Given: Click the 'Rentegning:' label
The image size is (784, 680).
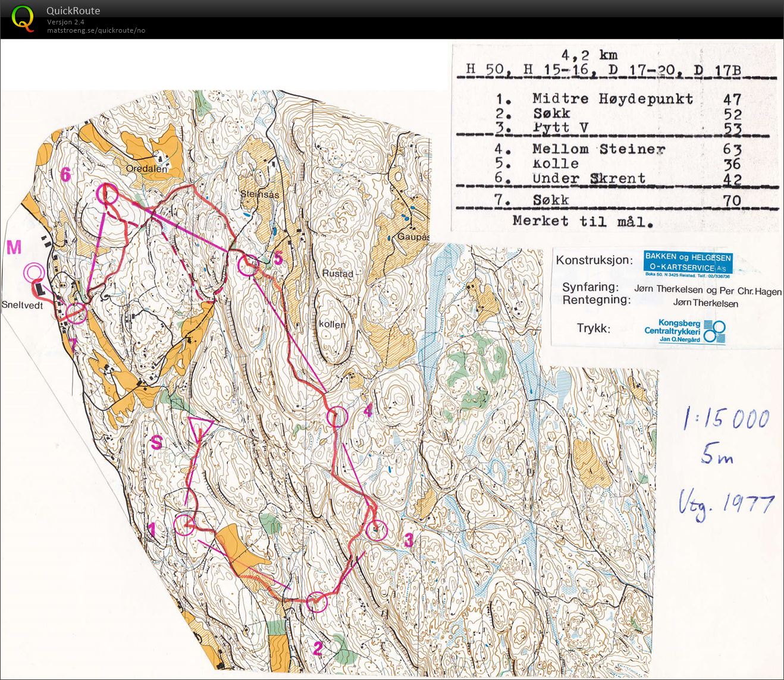Looking at the screenshot, I should coord(596,300).
